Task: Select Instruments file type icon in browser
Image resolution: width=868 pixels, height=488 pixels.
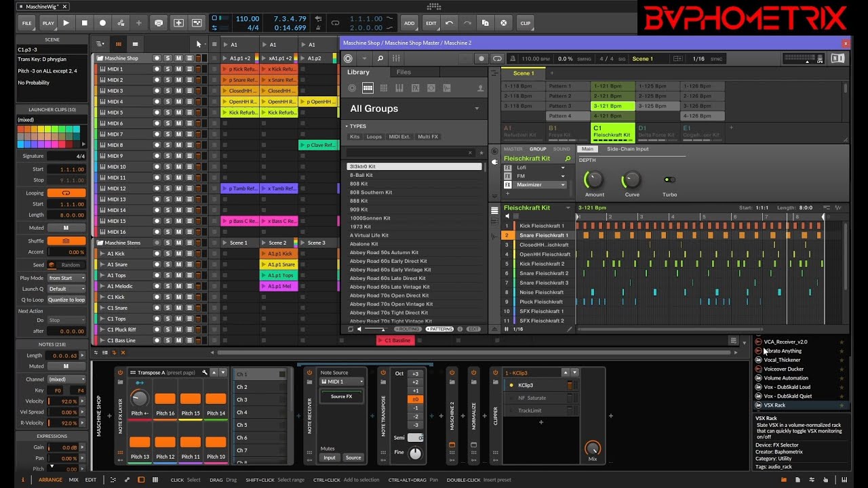Action: pos(399,88)
